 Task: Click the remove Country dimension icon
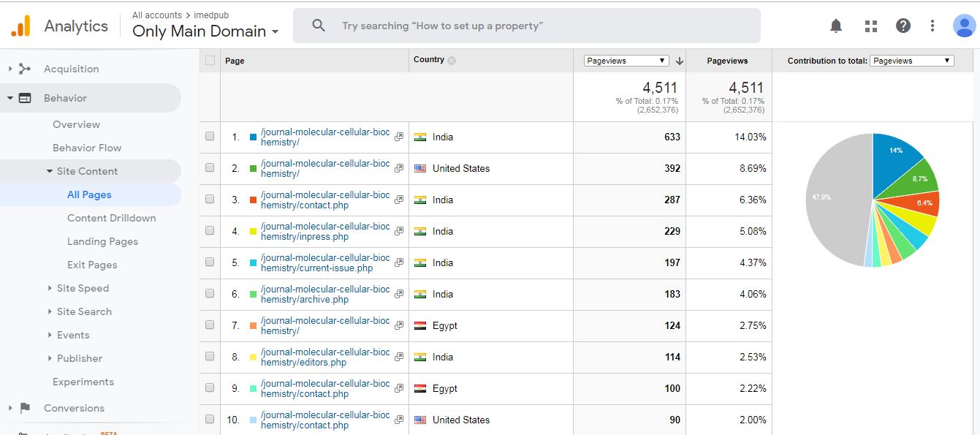tap(452, 61)
